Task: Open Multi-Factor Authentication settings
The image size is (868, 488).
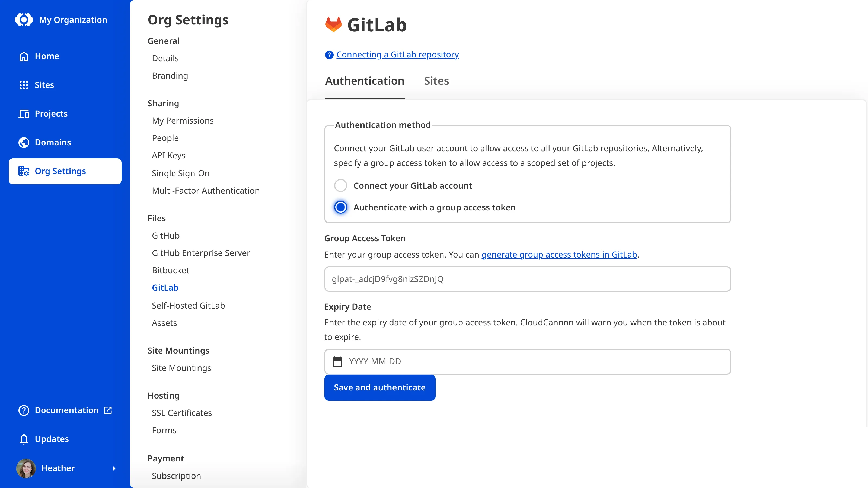Action: click(x=206, y=191)
